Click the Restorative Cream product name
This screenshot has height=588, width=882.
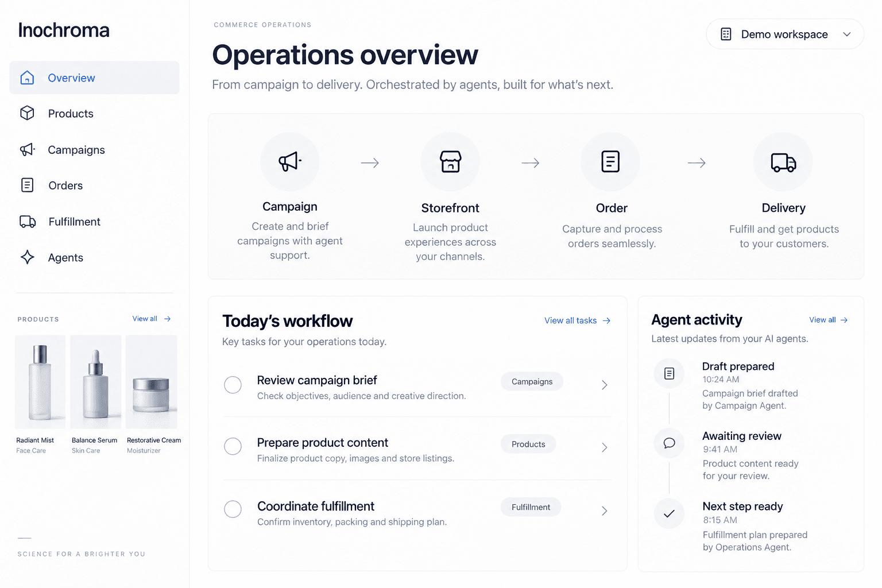[154, 440]
